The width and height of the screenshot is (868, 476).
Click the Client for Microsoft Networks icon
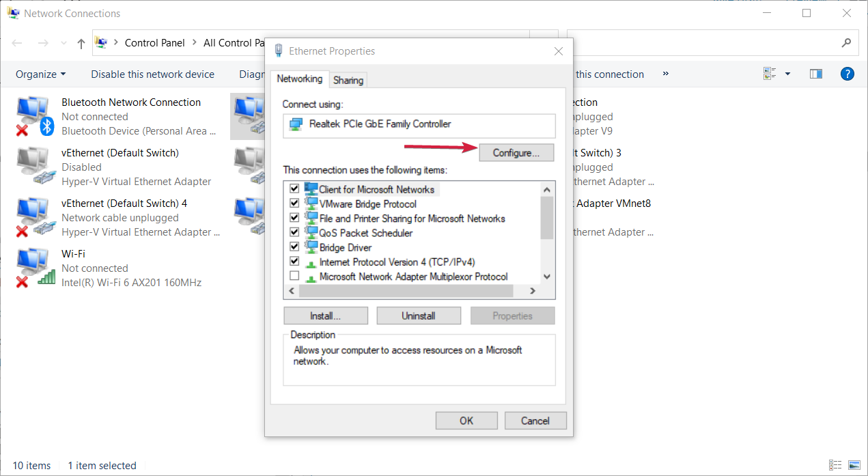tap(311, 188)
